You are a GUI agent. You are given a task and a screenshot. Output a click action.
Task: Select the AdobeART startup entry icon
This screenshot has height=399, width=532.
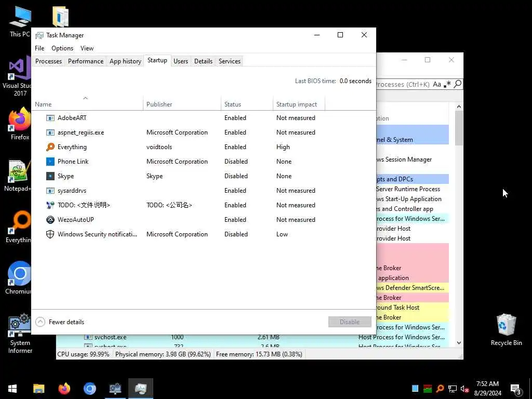tap(50, 118)
